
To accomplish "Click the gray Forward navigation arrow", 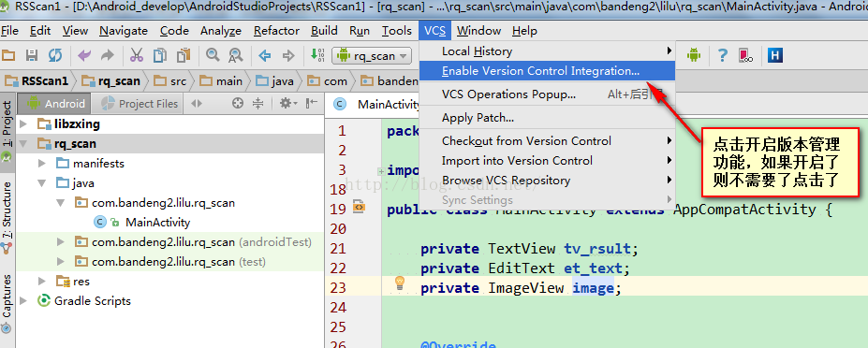I will [x=288, y=55].
